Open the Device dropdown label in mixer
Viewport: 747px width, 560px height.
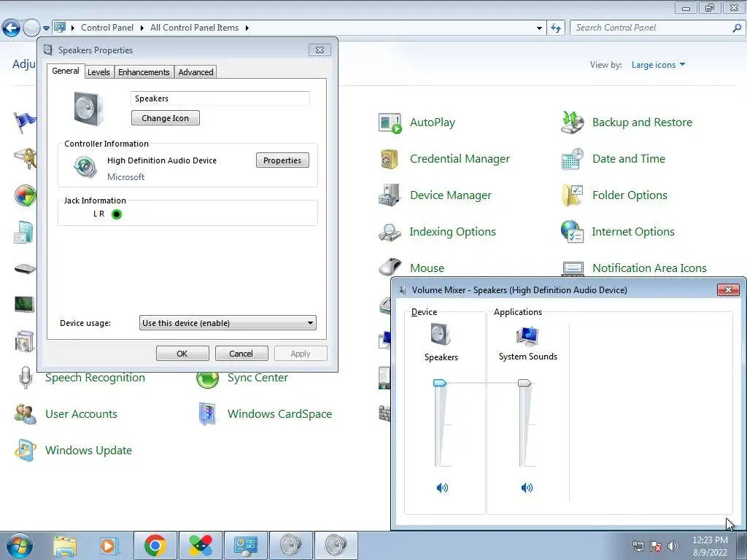pos(424,312)
